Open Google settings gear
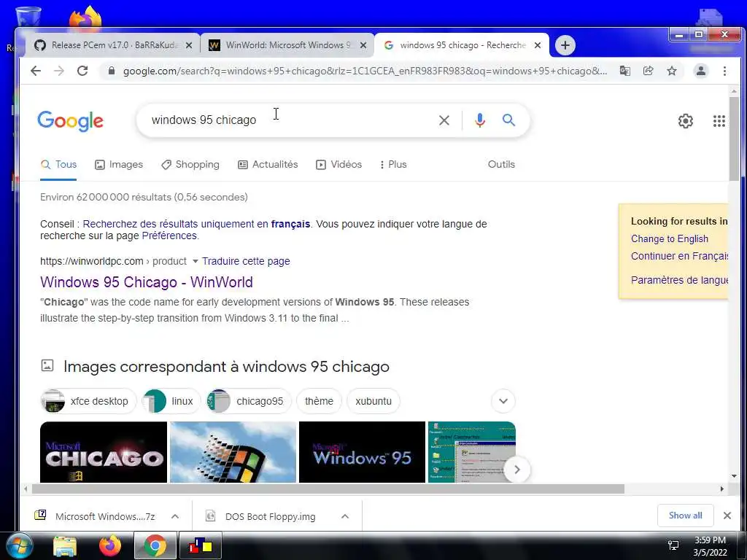Image resolution: width=747 pixels, height=560 pixels. (686, 121)
